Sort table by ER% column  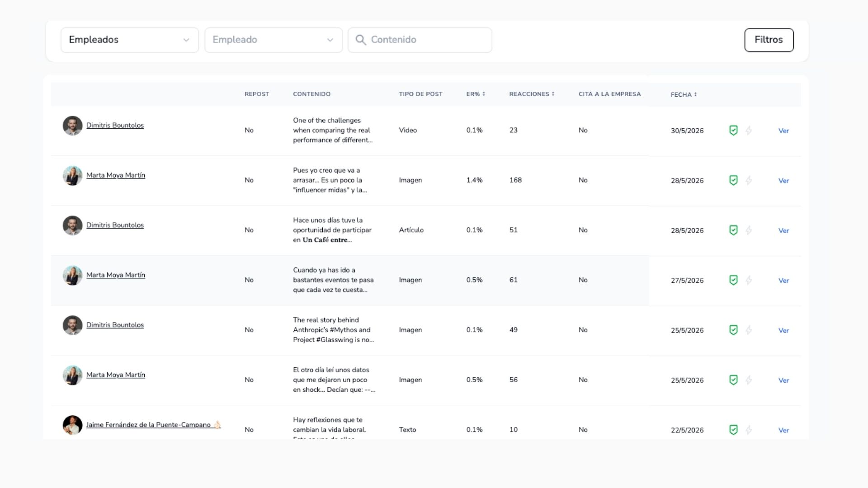coord(476,94)
